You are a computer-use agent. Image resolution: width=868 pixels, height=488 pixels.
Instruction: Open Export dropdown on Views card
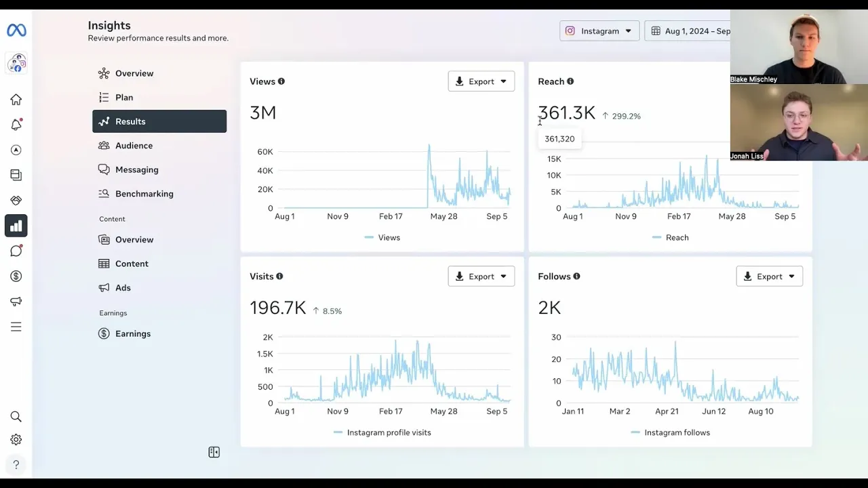(x=481, y=81)
